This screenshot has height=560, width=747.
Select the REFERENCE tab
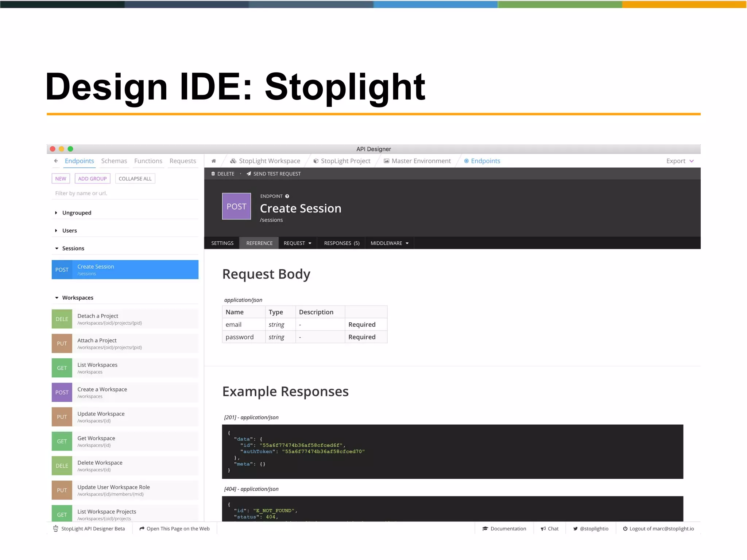click(259, 243)
